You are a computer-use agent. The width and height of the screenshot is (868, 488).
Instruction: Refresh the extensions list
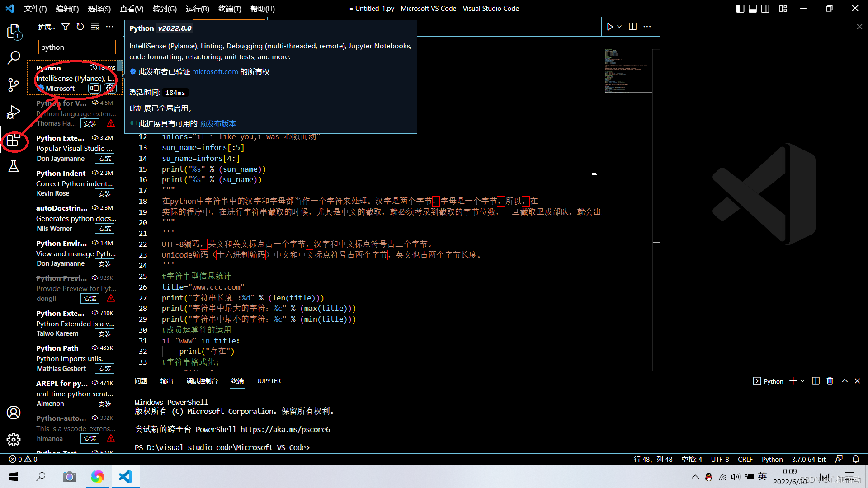point(80,27)
